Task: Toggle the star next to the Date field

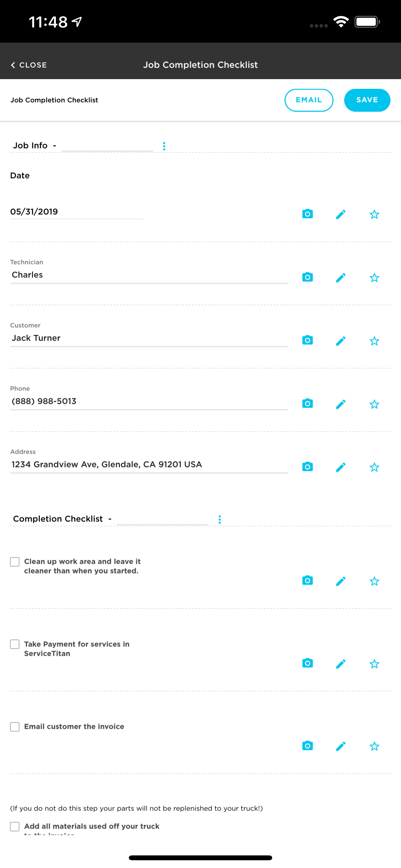Action: 375,214
